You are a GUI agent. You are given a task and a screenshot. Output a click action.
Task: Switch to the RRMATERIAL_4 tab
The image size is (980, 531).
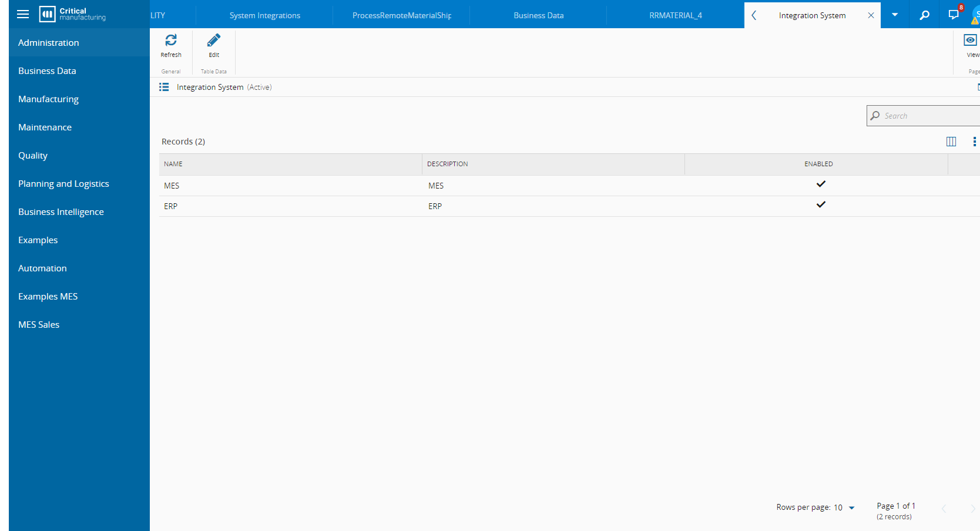[x=675, y=15]
